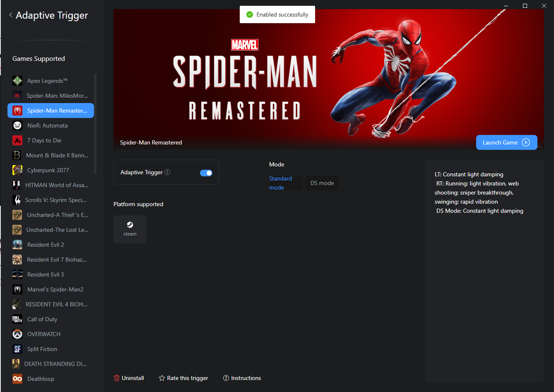Image resolution: width=554 pixels, height=392 pixels.
Task: Switch to Standard mode
Action: coord(285,183)
